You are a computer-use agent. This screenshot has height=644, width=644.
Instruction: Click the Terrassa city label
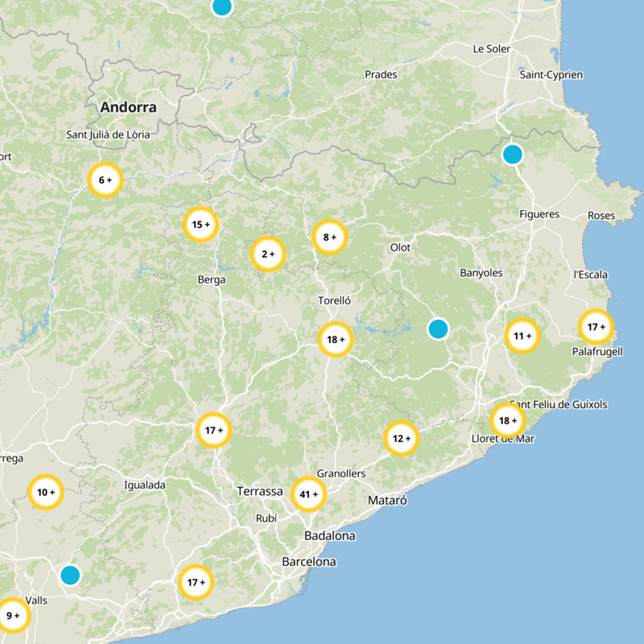(x=259, y=491)
